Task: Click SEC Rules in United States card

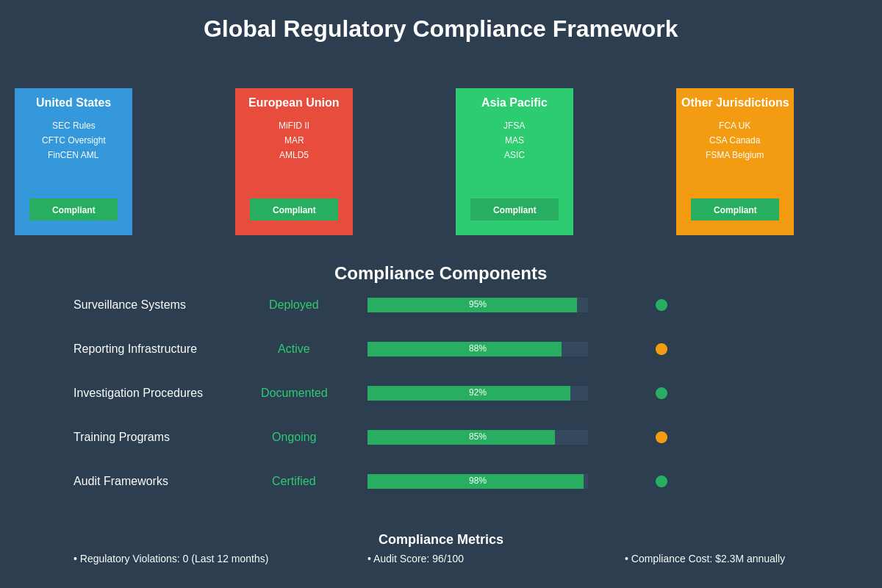Action: pos(73,126)
